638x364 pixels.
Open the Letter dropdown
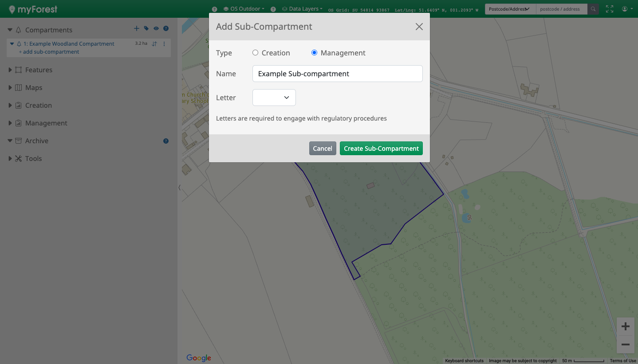click(274, 98)
